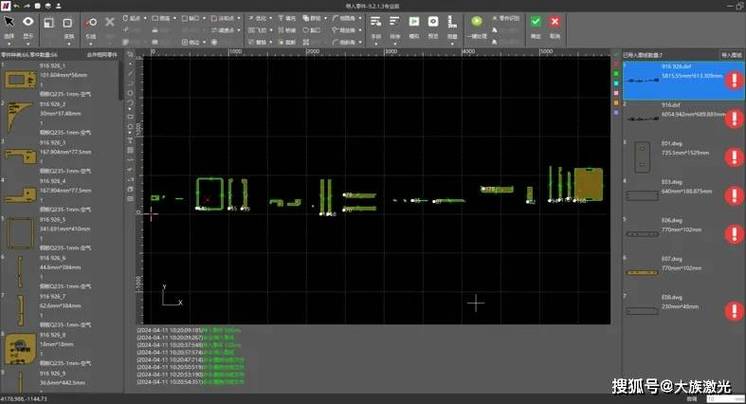Toggle the green layer color box
This screenshot has height=404, width=746.
tap(616, 74)
